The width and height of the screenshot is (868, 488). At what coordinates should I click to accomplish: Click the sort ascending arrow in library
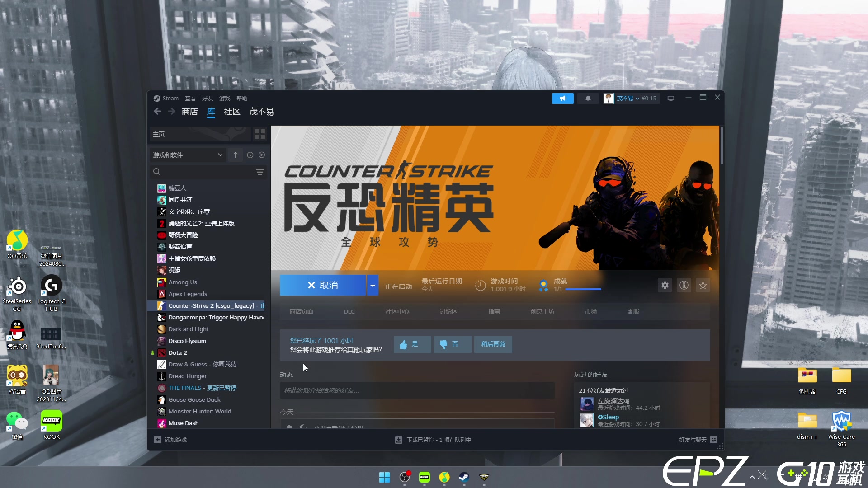tap(236, 155)
